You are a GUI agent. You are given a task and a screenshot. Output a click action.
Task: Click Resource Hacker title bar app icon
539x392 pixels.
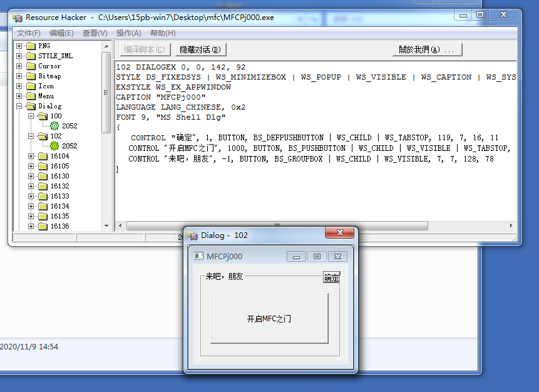pyautogui.click(x=18, y=18)
